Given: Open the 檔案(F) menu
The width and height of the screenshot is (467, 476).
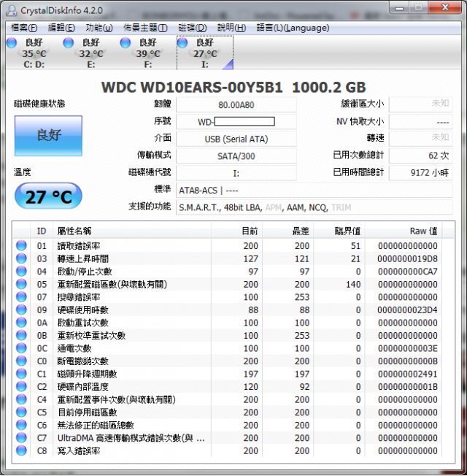Looking at the screenshot, I should point(24,28).
